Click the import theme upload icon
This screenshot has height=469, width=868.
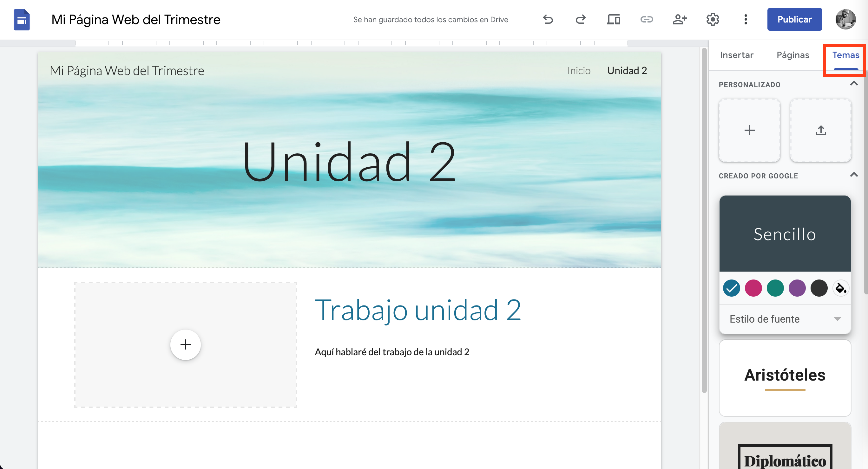click(820, 130)
